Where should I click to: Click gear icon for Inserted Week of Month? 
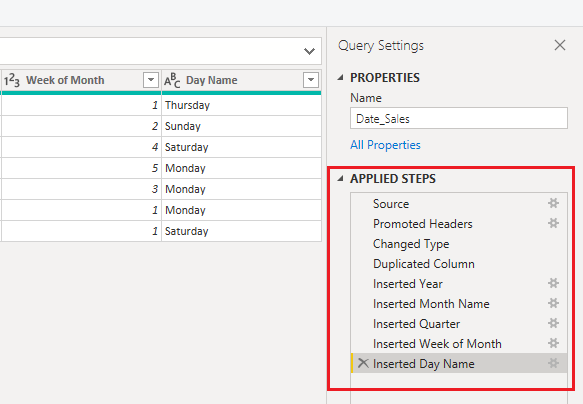(553, 343)
